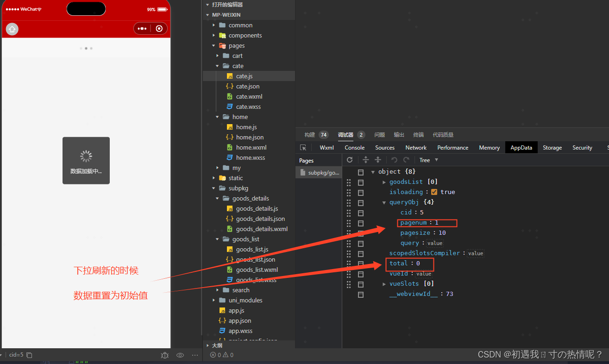Viewport: 609px width, 364px height.
Task: Open the 问题 problems panel tab
Action: point(380,135)
